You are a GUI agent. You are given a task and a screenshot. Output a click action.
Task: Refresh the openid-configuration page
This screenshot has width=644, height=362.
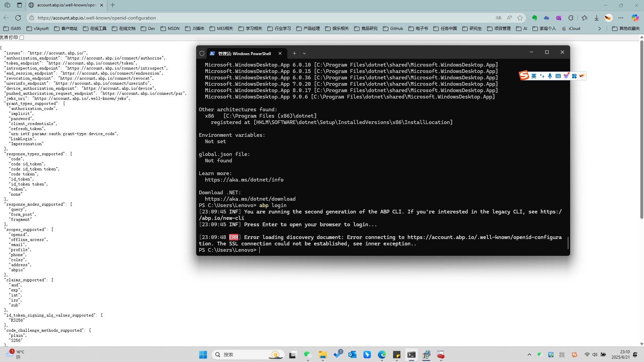pos(18,18)
